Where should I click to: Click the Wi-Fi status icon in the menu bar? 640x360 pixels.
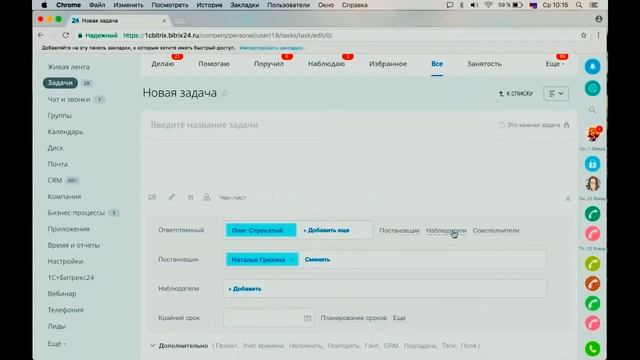point(488,5)
